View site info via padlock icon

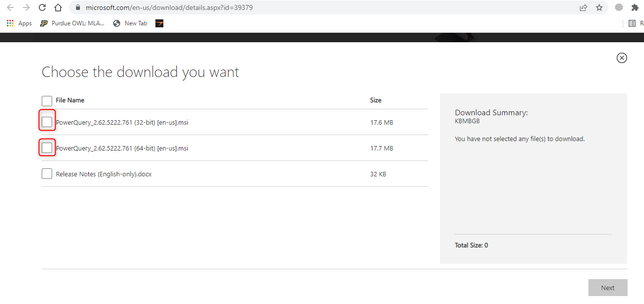click(x=77, y=7)
